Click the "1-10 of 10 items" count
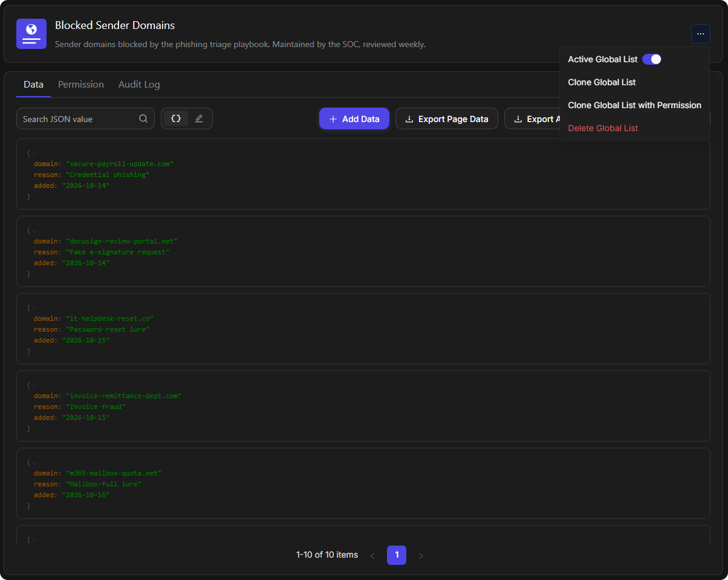Image resolution: width=728 pixels, height=580 pixels. click(x=327, y=555)
